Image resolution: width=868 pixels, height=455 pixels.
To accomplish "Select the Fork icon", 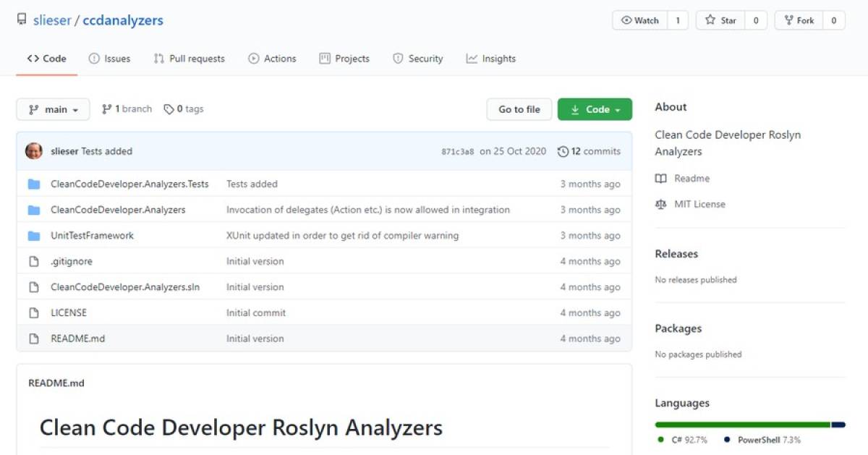I will tap(790, 20).
